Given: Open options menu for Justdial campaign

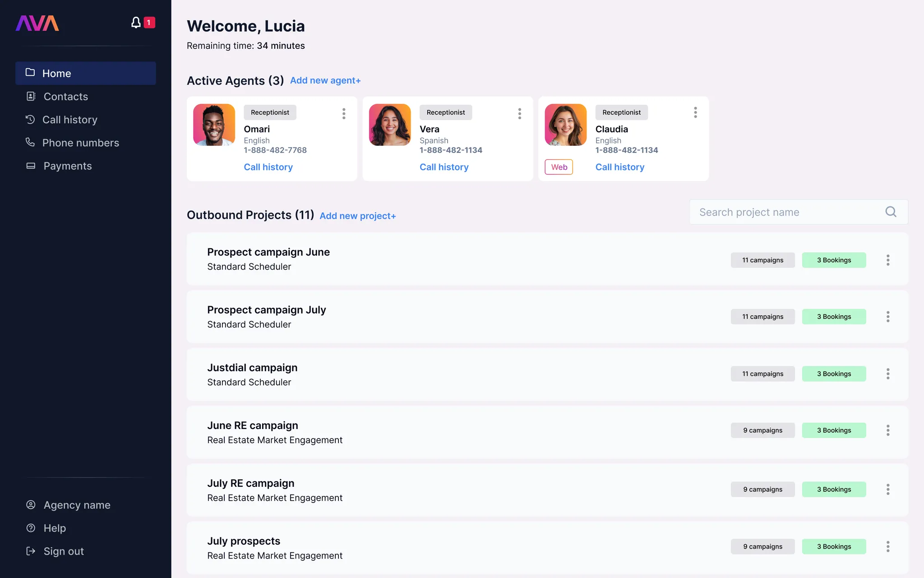Looking at the screenshot, I should click(x=888, y=374).
